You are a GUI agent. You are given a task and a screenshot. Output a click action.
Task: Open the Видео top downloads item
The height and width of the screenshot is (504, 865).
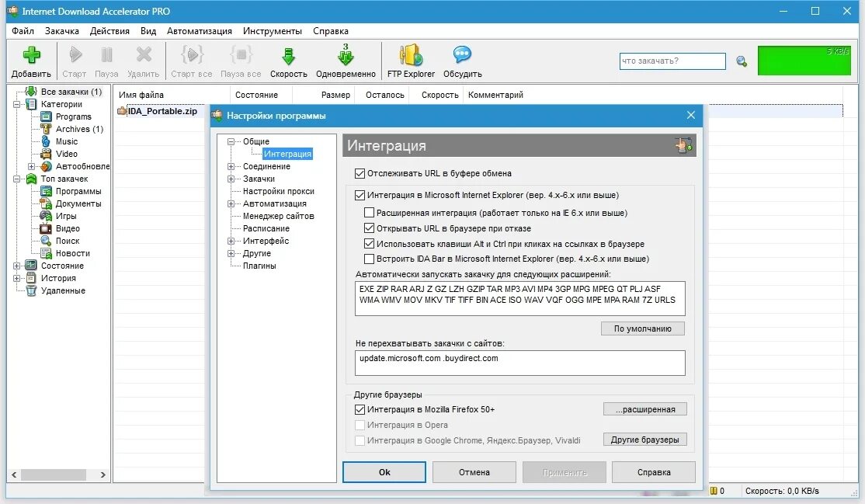point(68,228)
